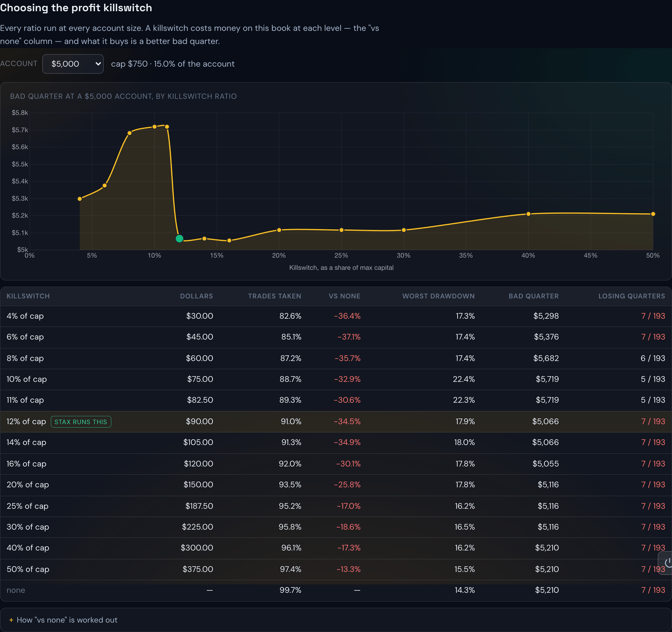This screenshot has width=672, height=632.
Task: Click the "$5,055" bad quarter cell
Action: [x=546, y=464]
